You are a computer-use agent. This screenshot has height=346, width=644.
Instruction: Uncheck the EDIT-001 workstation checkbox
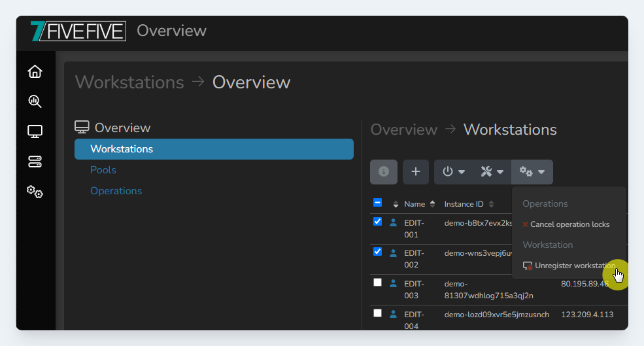377,222
